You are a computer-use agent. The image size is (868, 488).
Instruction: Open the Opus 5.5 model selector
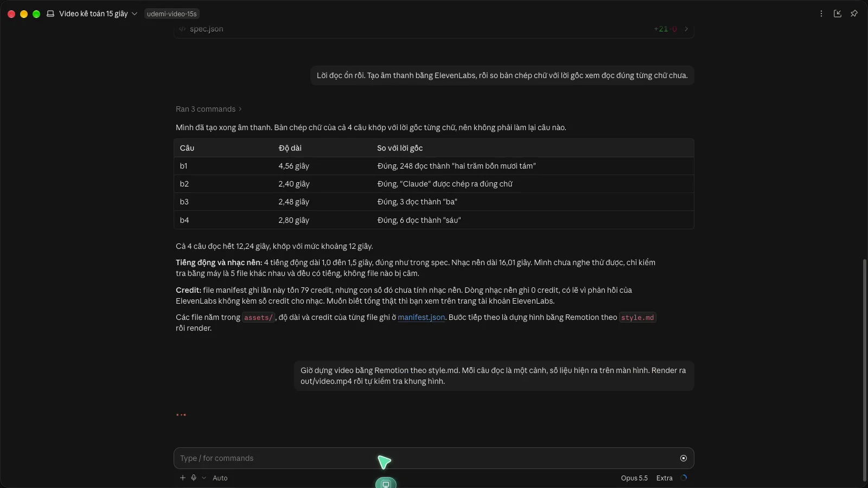[x=634, y=478]
